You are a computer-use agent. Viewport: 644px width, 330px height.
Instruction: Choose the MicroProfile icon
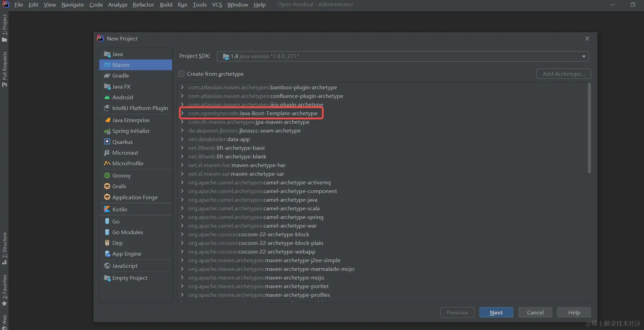click(x=107, y=163)
